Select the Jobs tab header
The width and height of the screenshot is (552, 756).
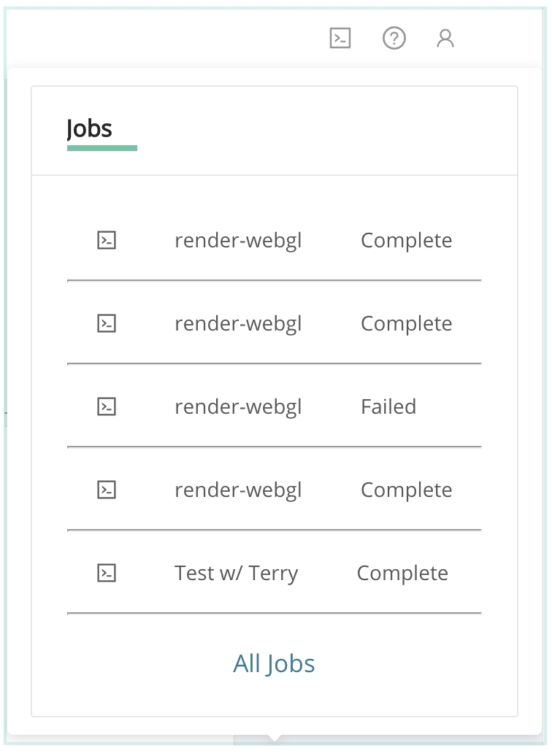(90, 129)
